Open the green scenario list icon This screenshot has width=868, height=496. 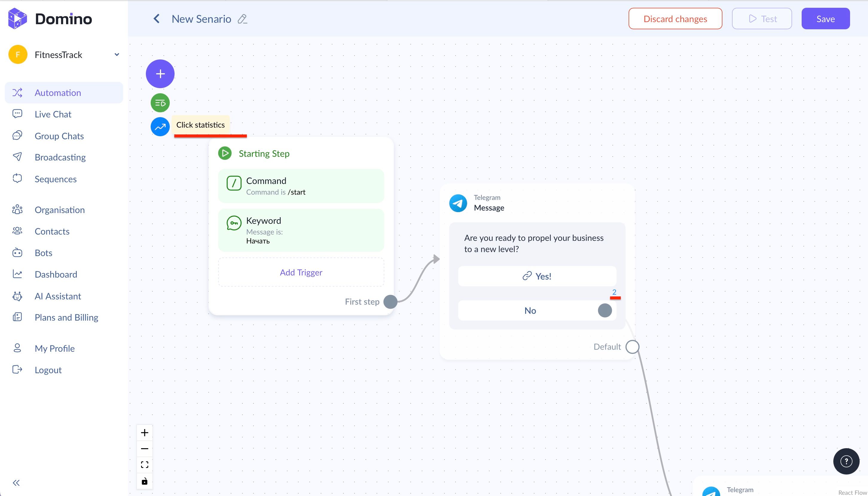(160, 103)
